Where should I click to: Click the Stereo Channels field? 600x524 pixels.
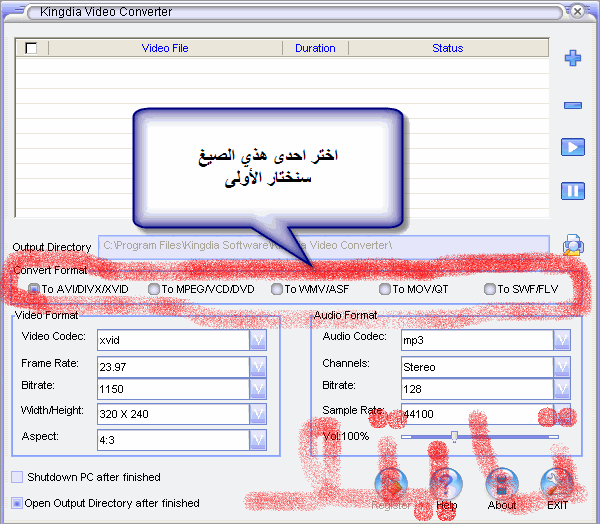click(x=477, y=367)
